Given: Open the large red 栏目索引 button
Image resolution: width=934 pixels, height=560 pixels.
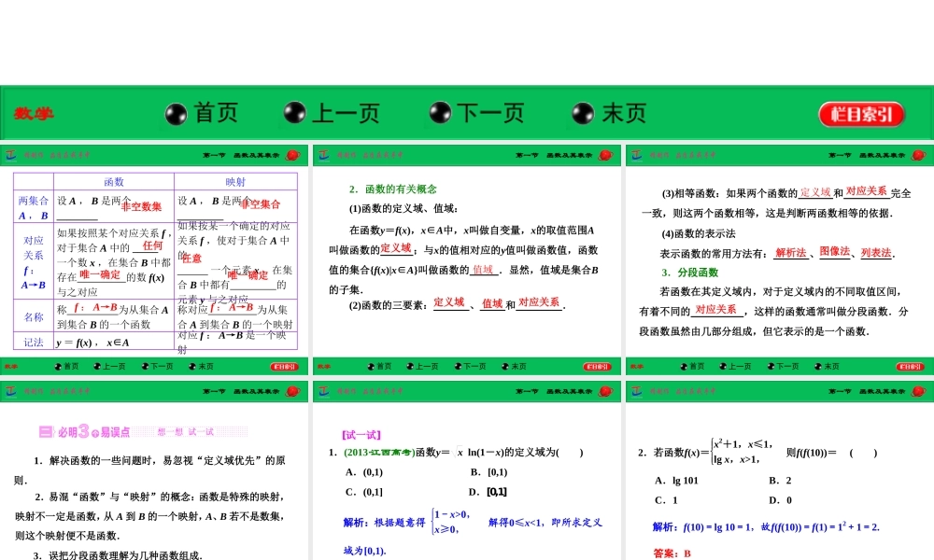Looking at the screenshot, I should 862,114.
